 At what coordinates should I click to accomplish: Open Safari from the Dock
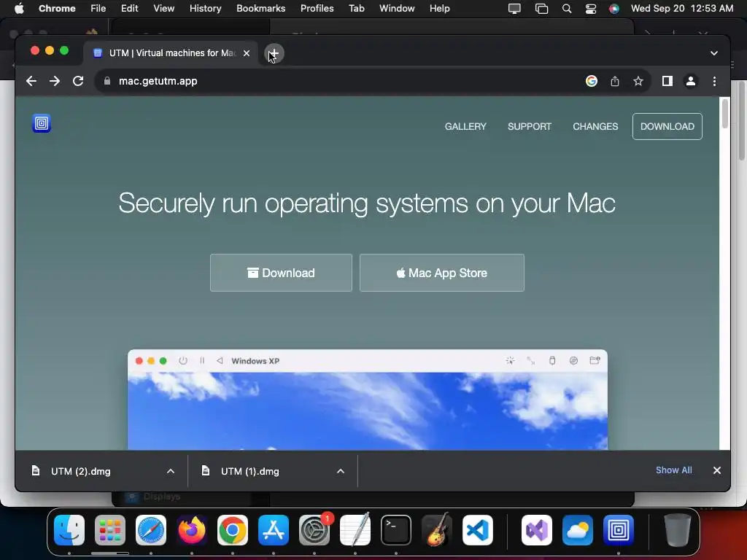pos(151,530)
